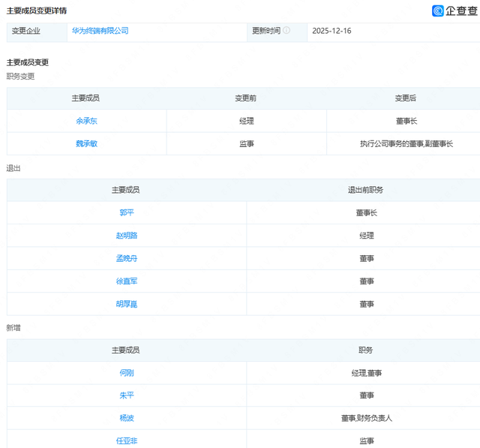This screenshot has width=480, height=448.
Task: Click the info icon beside 更新时间
Action: 286,31
